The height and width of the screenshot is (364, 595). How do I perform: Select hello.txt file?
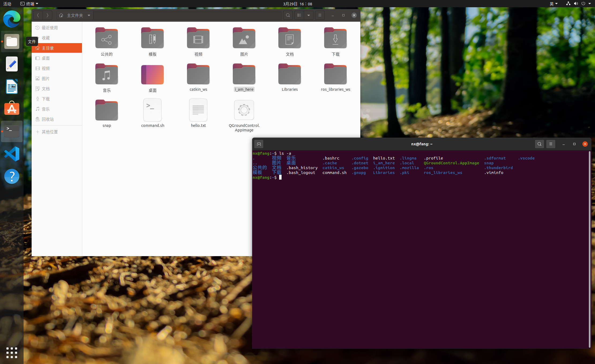click(x=198, y=113)
